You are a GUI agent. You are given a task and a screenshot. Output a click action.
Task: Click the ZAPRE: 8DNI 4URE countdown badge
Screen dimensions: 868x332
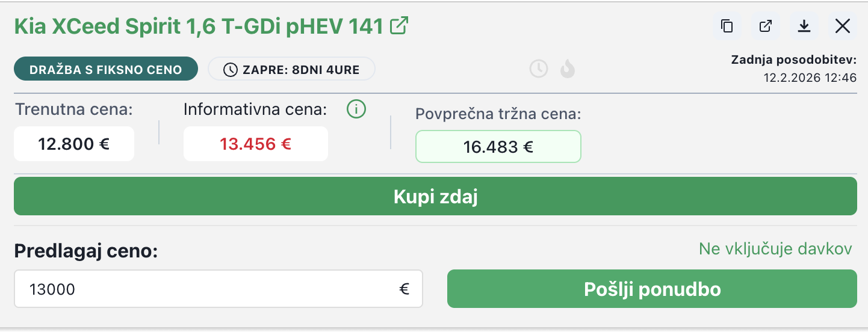click(x=291, y=69)
